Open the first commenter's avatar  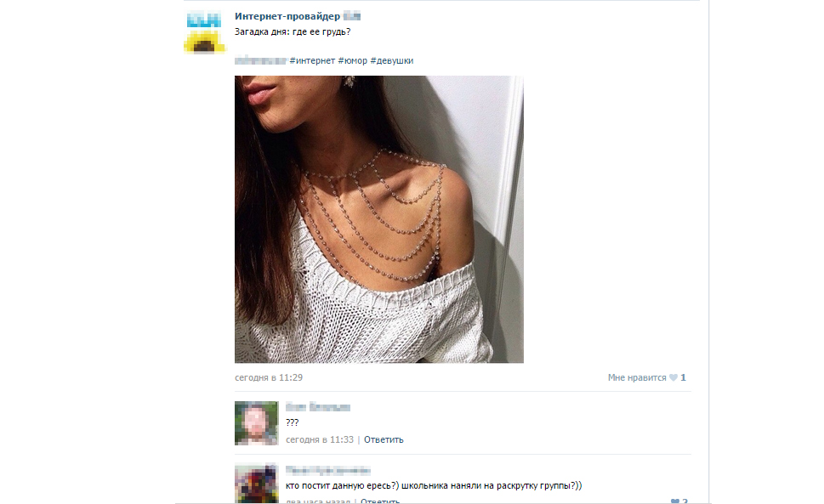tap(257, 423)
